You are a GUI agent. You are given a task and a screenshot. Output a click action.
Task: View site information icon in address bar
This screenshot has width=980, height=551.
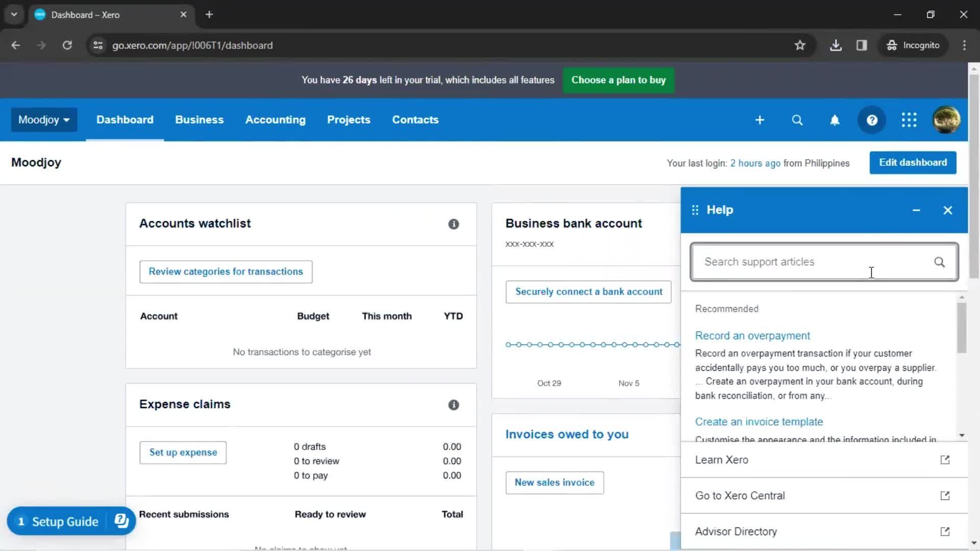(x=98, y=45)
